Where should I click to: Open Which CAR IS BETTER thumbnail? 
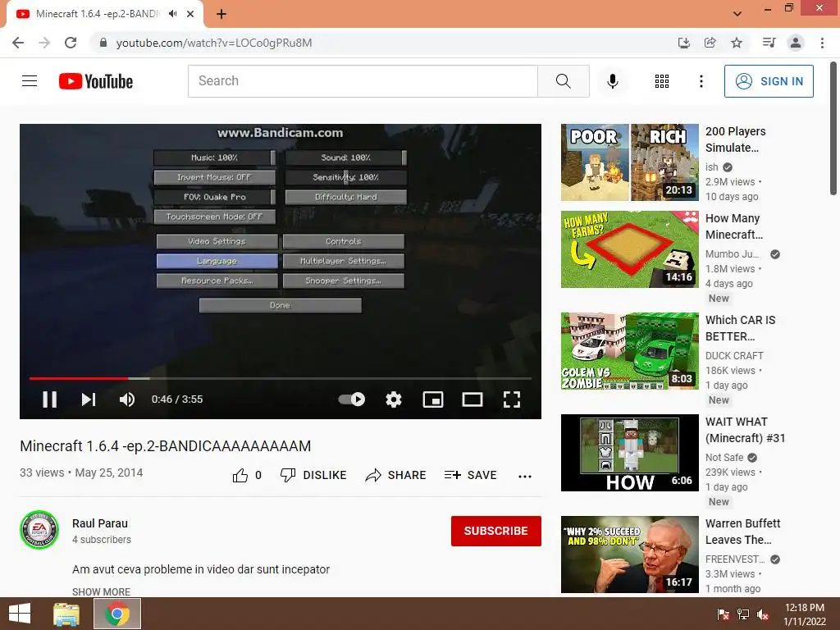pos(630,351)
